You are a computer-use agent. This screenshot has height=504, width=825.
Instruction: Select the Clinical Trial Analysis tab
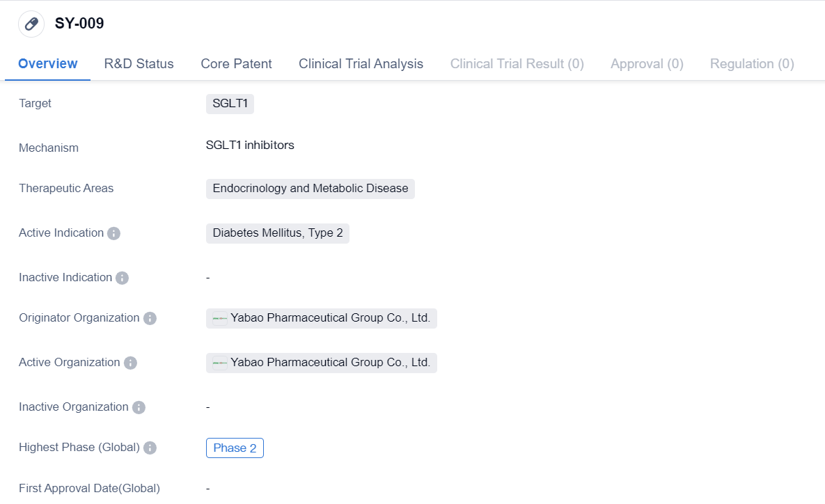[361, 63]
